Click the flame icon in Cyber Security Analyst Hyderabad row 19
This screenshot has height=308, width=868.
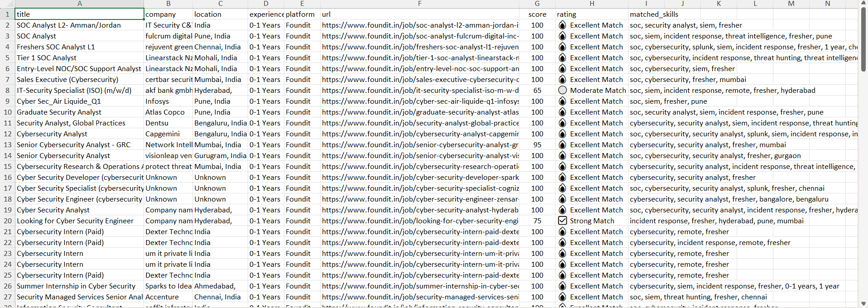(562, 210)
